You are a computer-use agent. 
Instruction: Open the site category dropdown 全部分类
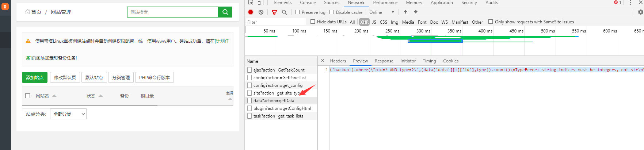click(x=68, y=114)
